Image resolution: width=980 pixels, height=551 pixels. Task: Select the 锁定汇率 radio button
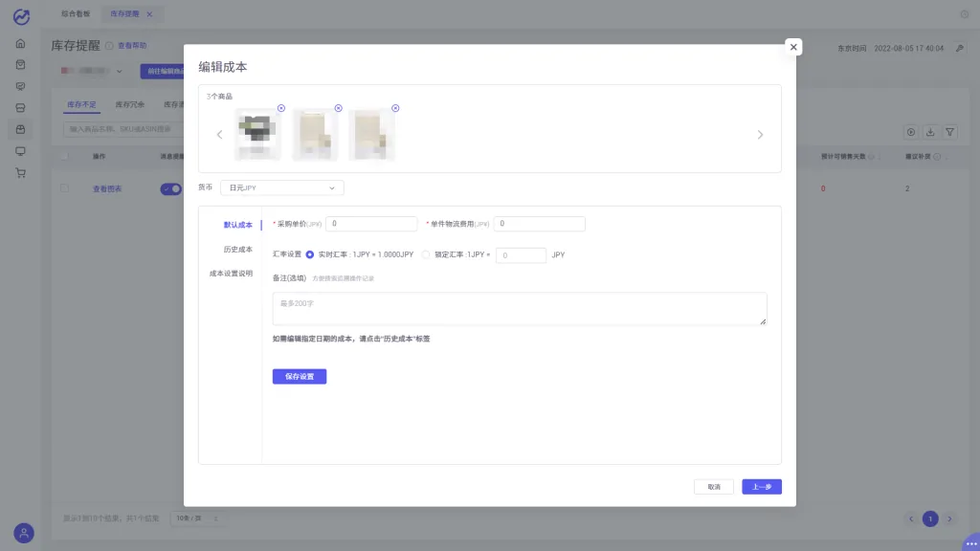pos(426,254)
